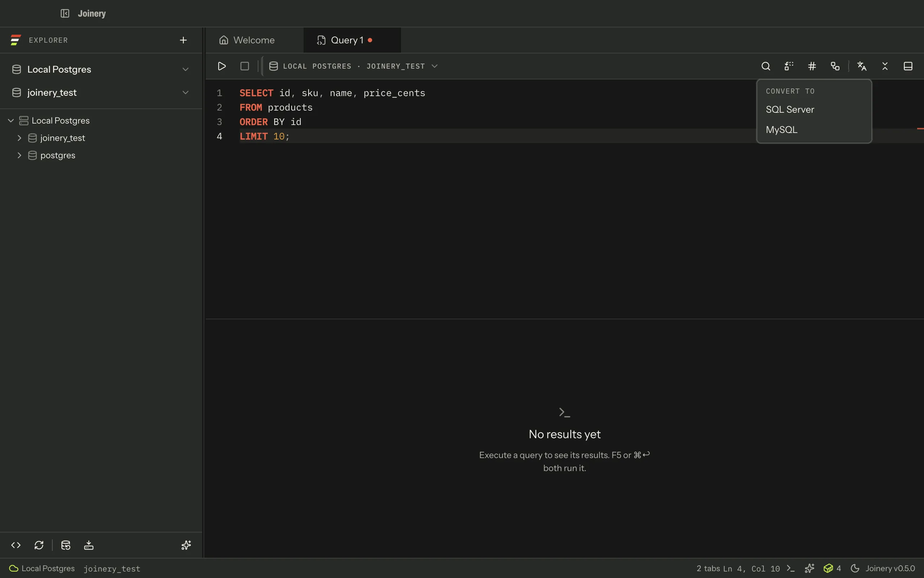Run the query with the play button
924x578 pixels.
(222, 66)
